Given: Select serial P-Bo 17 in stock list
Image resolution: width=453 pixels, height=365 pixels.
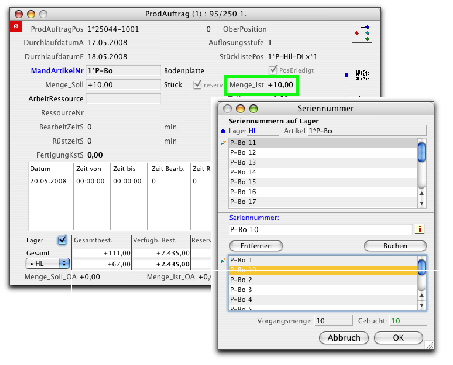Looking at the screenshot, I should point(323,202).
